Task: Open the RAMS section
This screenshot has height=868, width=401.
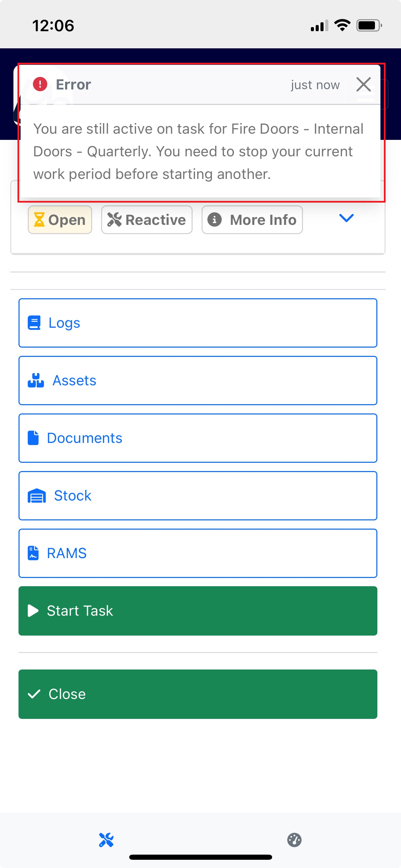Action: (x=198, y=553)
